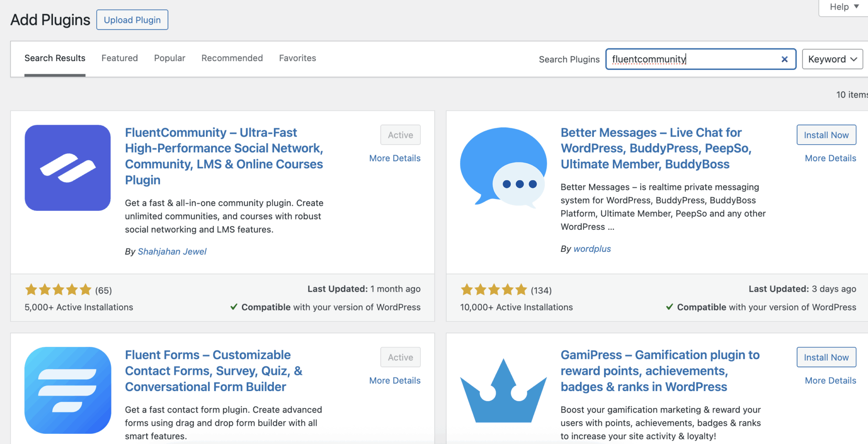The image size is (868, 444).
Task: Click the Upload Plugin button
Action: 132,20
